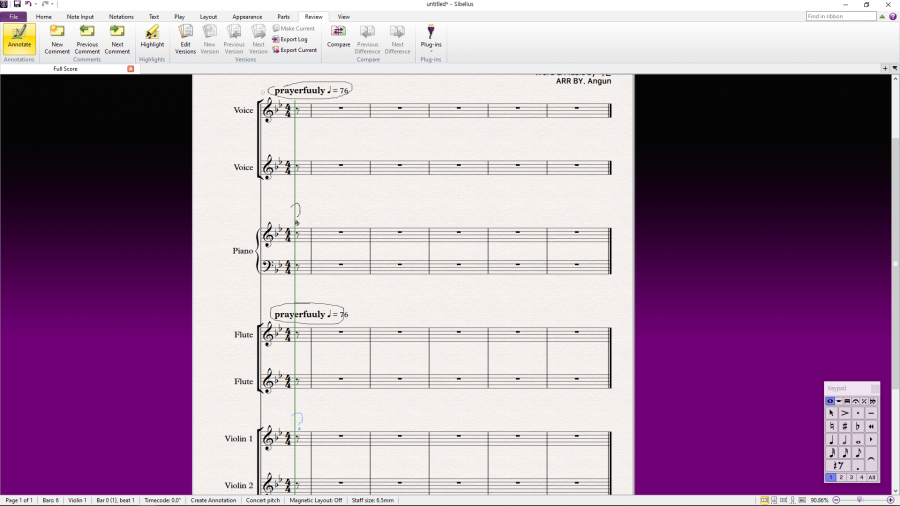Toggle rhythm dot on the Keypad
Screen dimensions: 900x506
click(858, 465)
